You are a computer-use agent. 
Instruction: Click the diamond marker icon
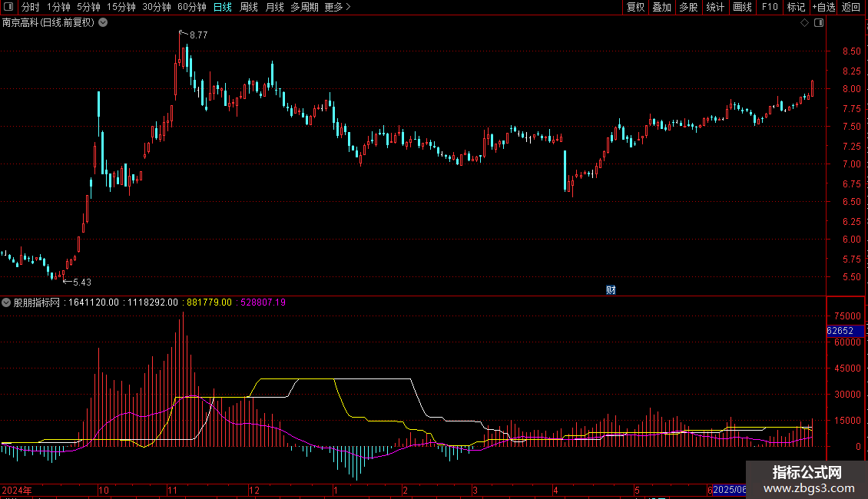click(805, 23)
